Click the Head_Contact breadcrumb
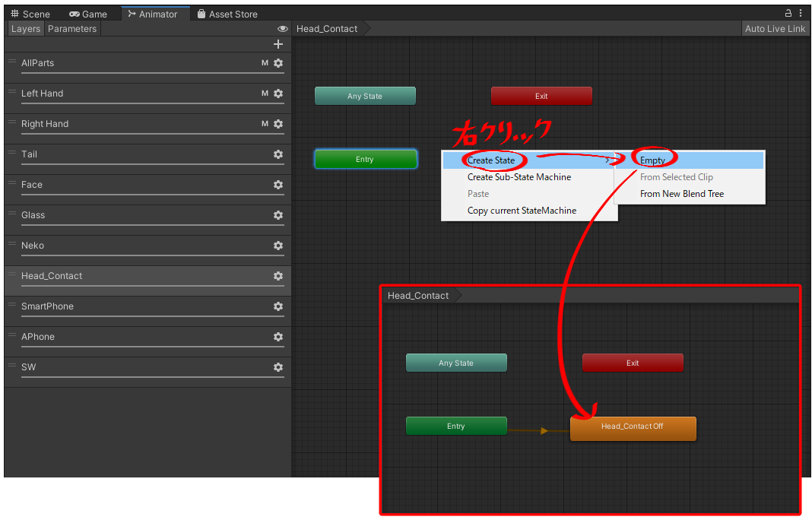Viewport: 812px width, 517px height. [327, 29]
